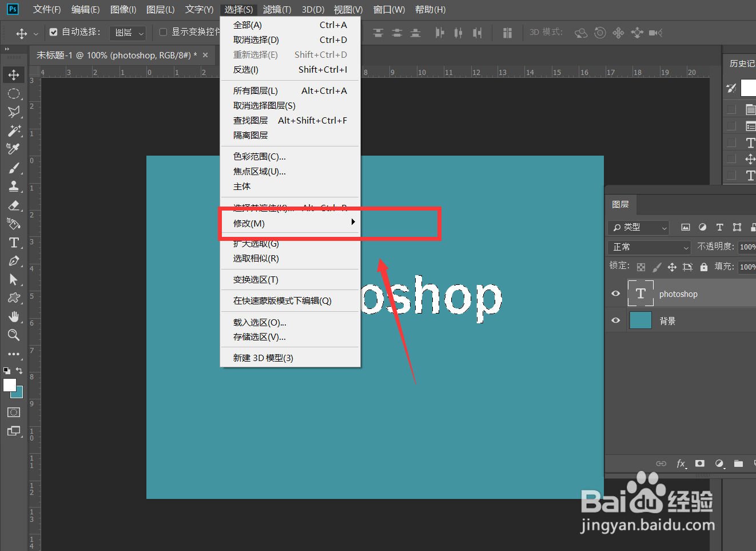Select the Move tool in toolbar
The width and height of the screenshot is (756, 551).
(x=14, y=75)
